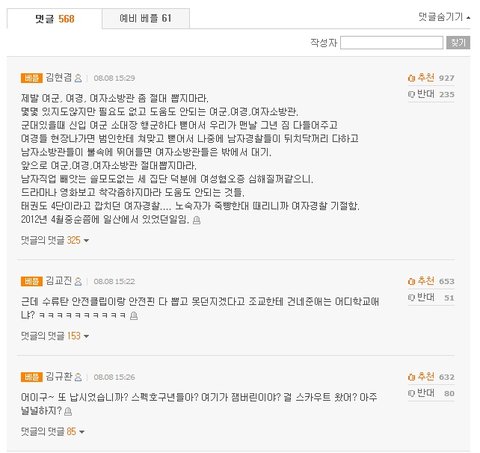Focus the 작성자 author search field
The image size is (480, 453).
tap(392, 43)
